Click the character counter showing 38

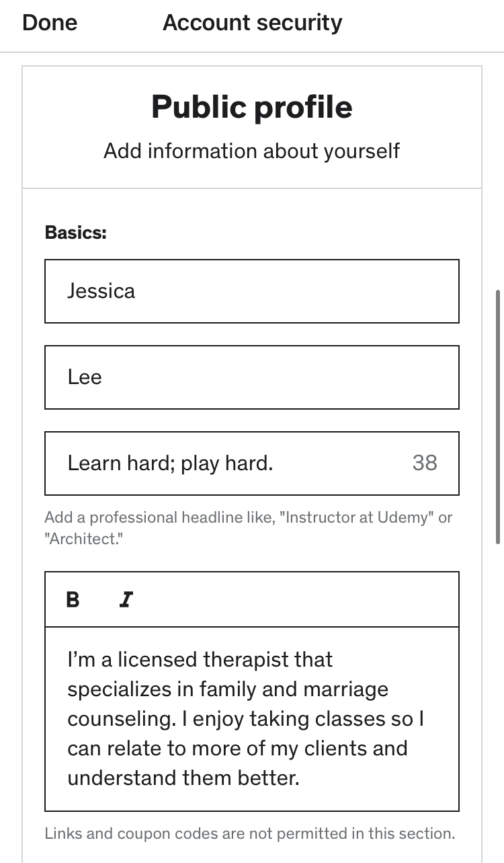[424, 463]
